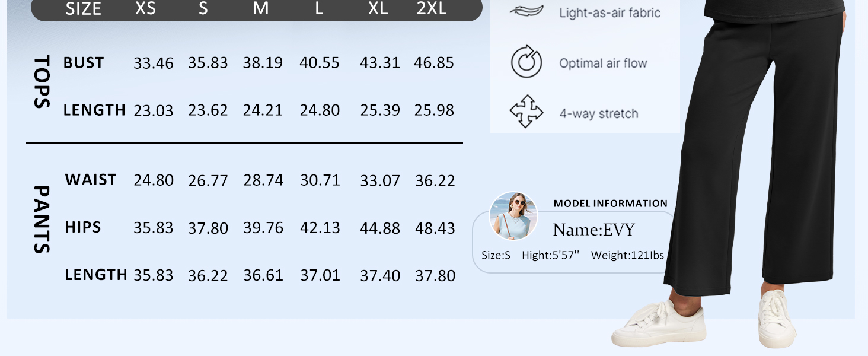Click the Name:EVY text
Screen dimensions: 868x356
point(593,230)
